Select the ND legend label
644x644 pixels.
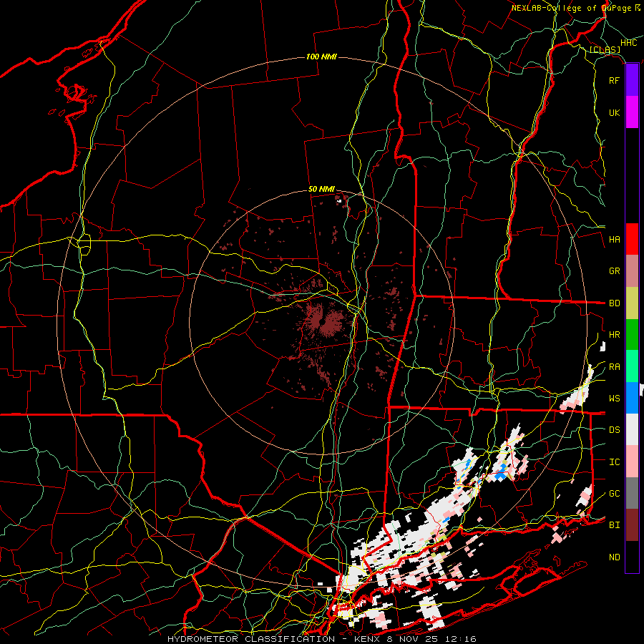(x=614, y=557)
